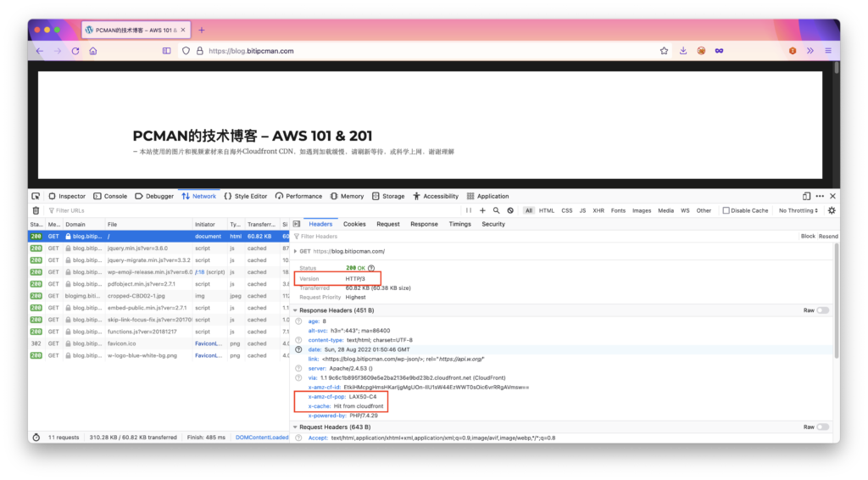Bookmark this page with the star icon
This screenshot has width=868, height=480.
[x=664, y=51]
